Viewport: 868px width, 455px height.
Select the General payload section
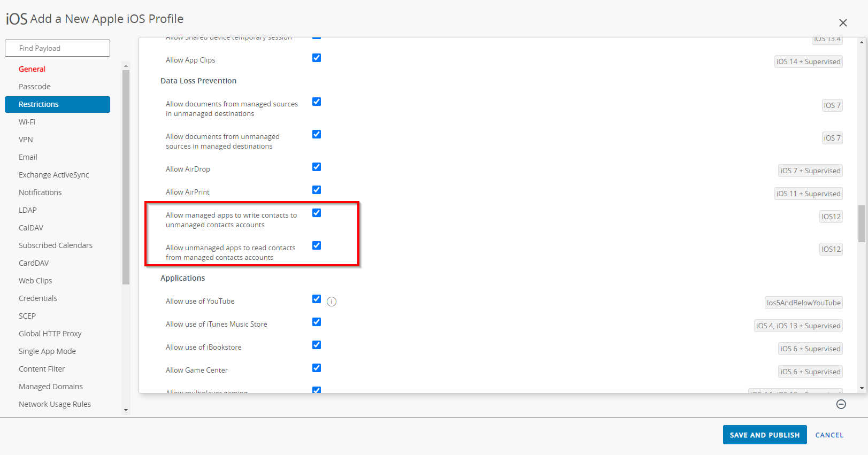(x=32, y=69)
